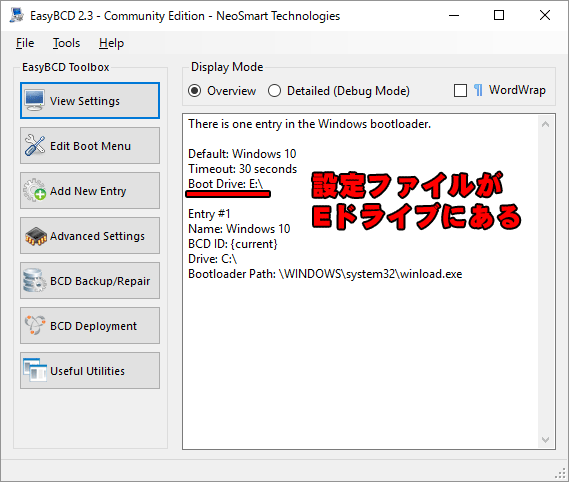Click the BCD Deployment icon

35,325
